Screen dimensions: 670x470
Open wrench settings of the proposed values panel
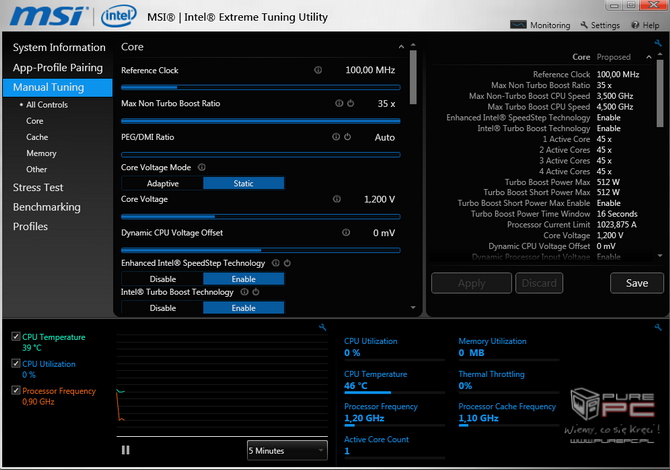coord(658,43)
